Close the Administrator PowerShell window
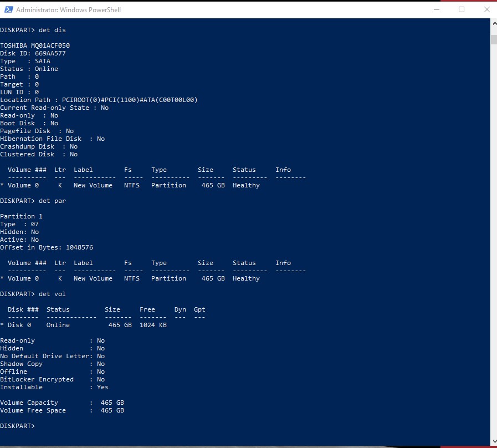 coord(486,9)
